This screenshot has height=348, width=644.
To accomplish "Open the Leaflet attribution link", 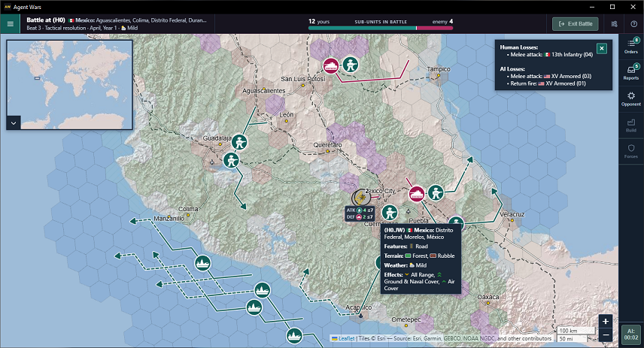I will (x=346, y=338).
